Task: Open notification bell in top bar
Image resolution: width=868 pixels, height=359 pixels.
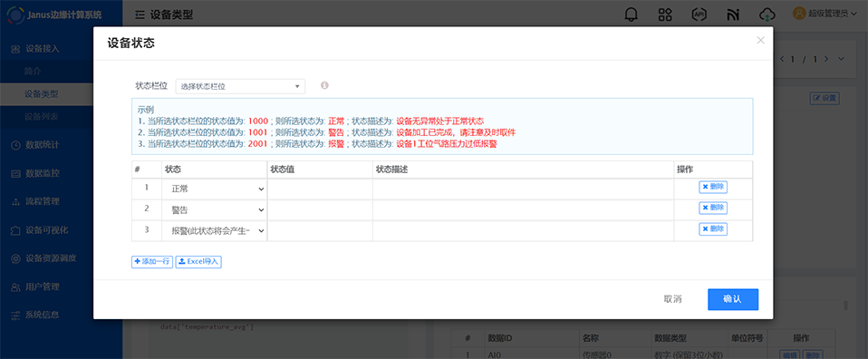Action: tap(631, 15)
